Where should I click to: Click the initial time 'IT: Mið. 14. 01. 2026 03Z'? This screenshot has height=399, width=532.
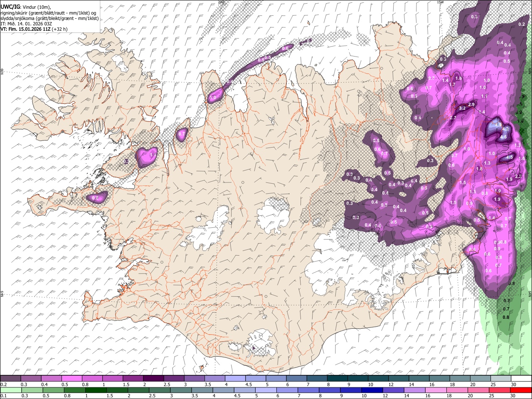coord(26,24)
